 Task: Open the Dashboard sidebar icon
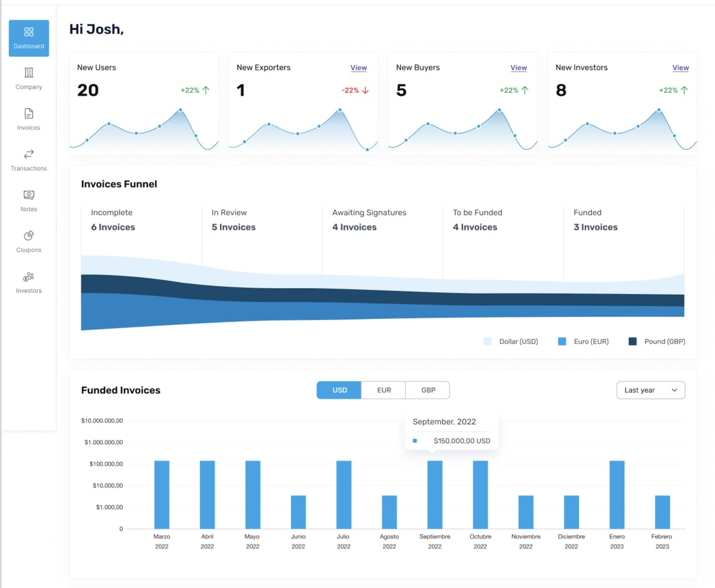[29, 32]
